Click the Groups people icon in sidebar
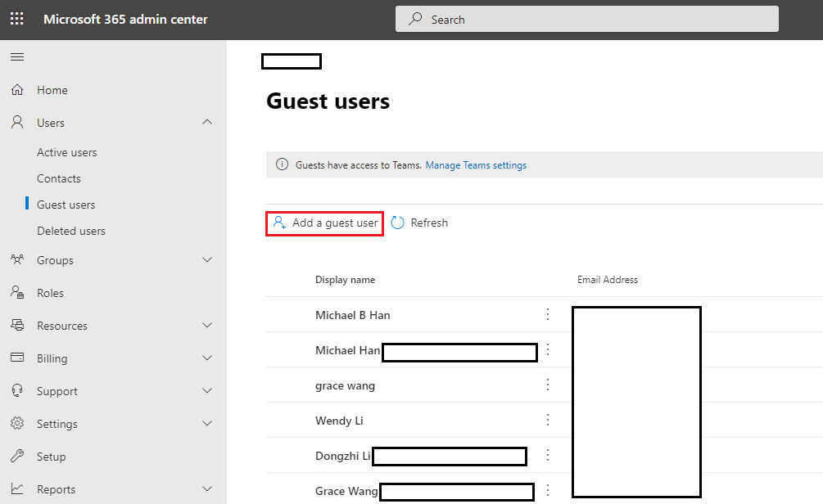The width and height of the screenshot is (823, 504). (17, 259)
